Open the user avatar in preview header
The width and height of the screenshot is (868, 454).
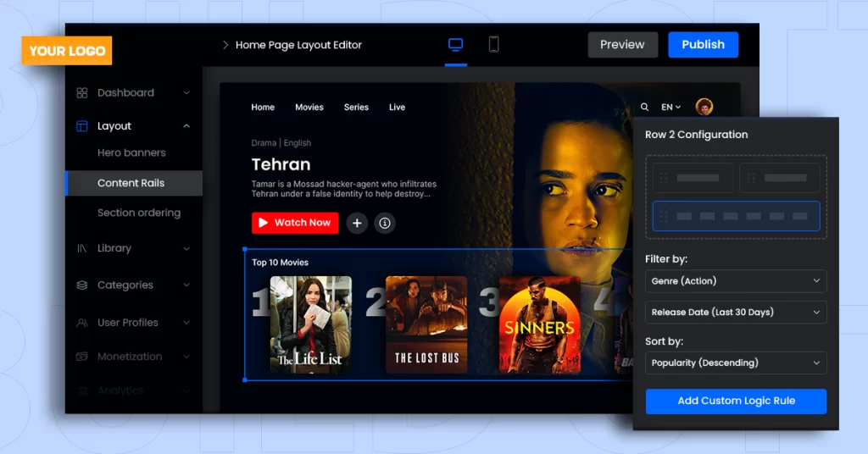[704, 107]
